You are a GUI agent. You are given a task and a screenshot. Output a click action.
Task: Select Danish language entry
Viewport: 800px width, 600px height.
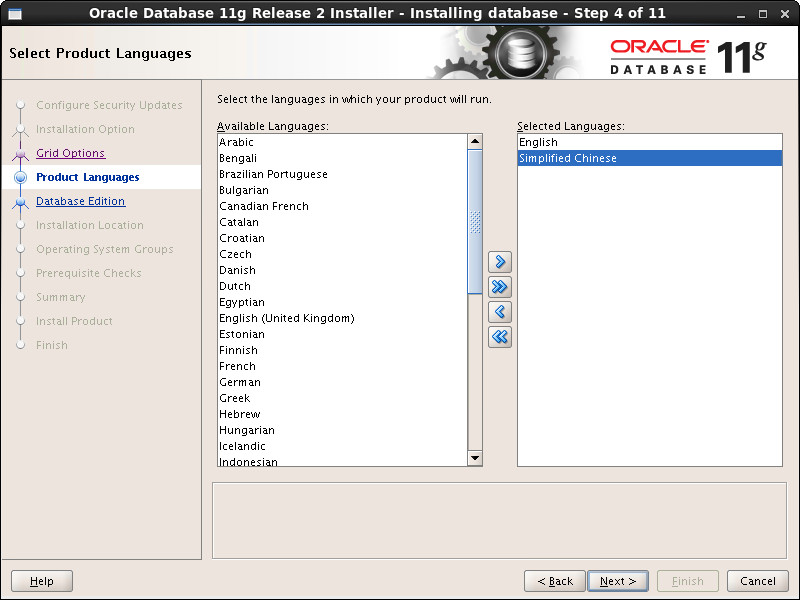click(x=342, y=270)
